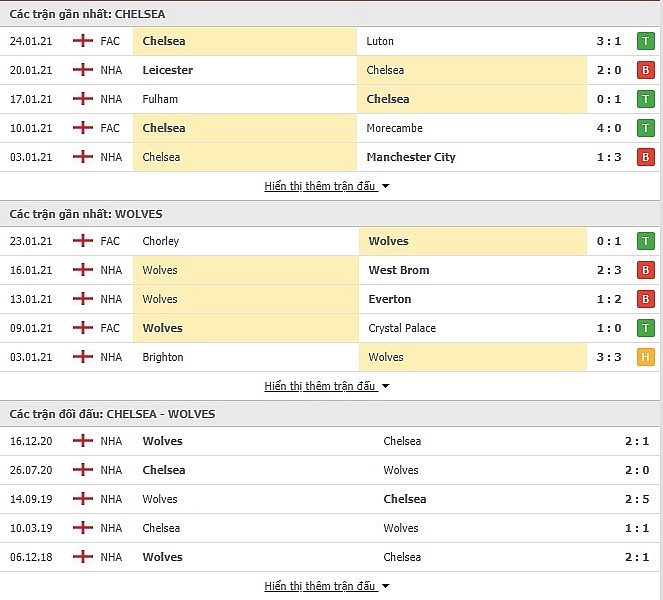The width and height of the screenshot is (663, 600).
Task: Open Wolves vs West Brom 2:3 match
Action: coord(330,270)
